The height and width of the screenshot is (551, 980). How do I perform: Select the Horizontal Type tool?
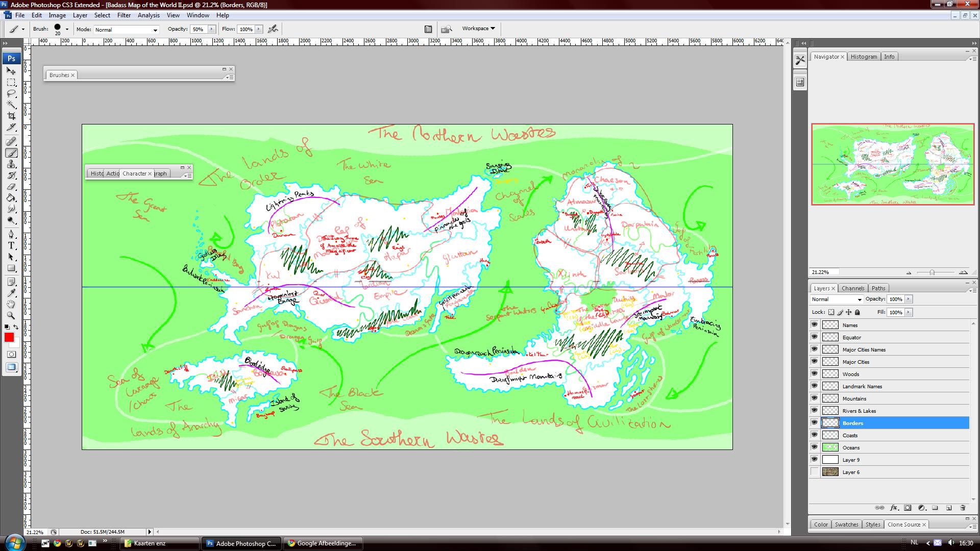click(11, 245)
